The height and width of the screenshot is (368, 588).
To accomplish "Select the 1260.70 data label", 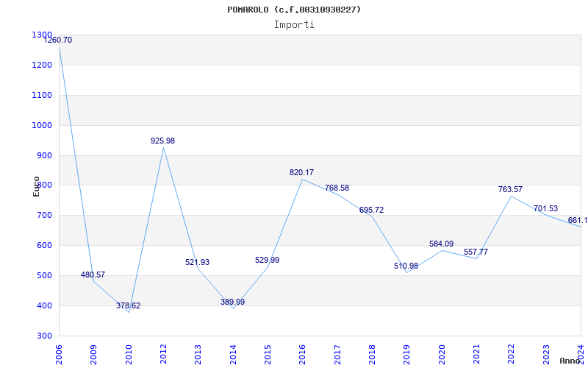I will 58,40.
